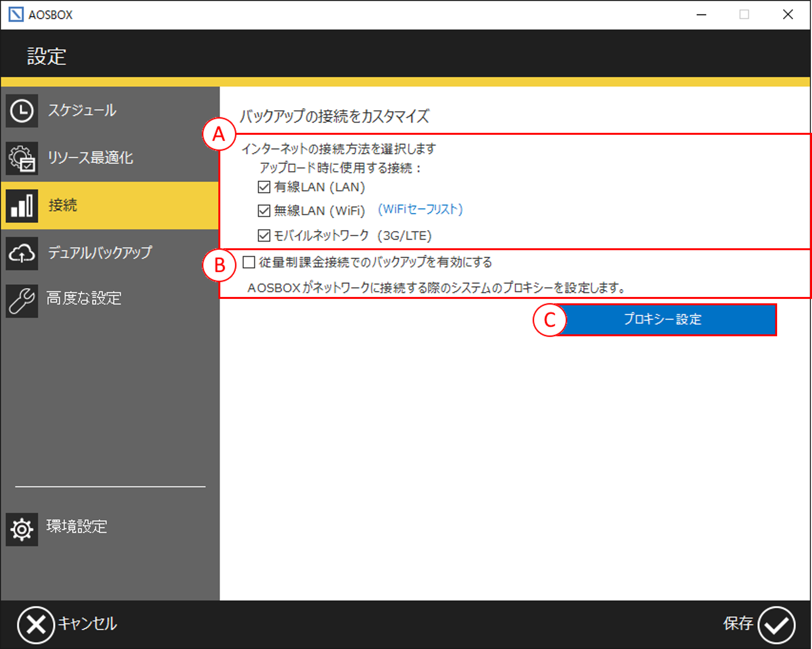Screen dimensions: 812x649
Task: Open 高度な設定 section
Action: pos(84,298)
